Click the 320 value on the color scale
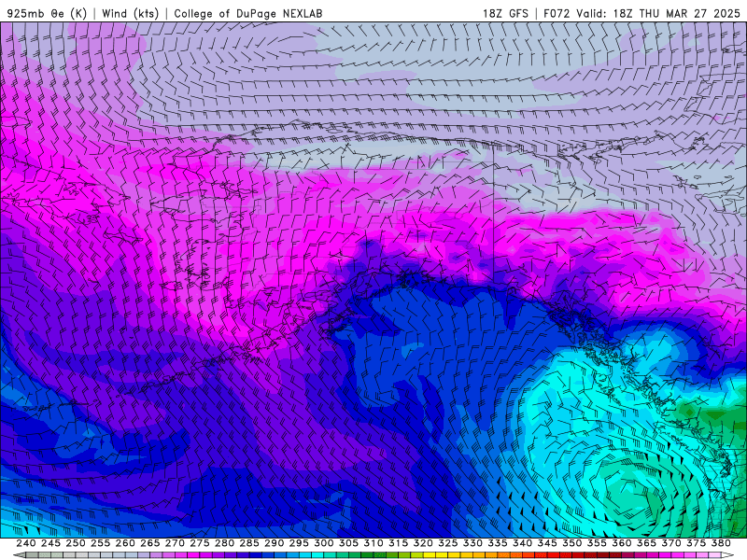 (423, 543)
